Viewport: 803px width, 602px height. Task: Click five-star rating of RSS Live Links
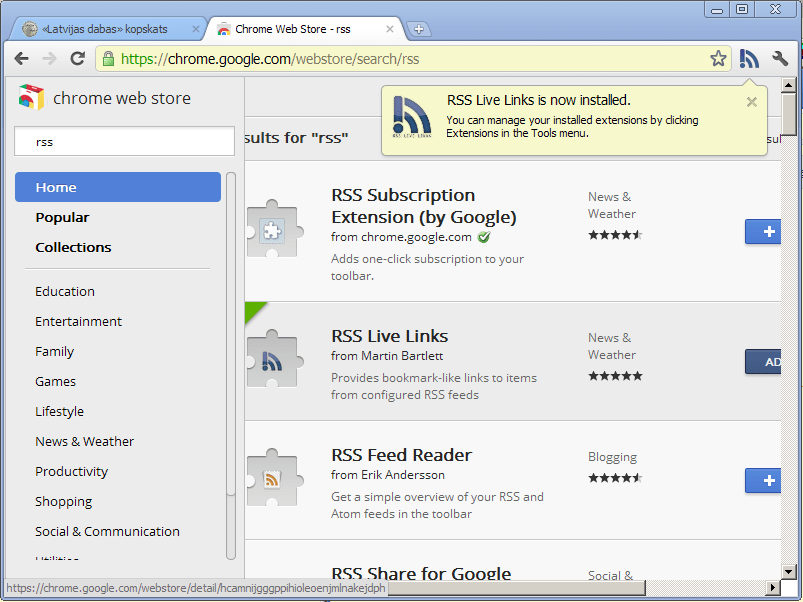tap(615, 376)
